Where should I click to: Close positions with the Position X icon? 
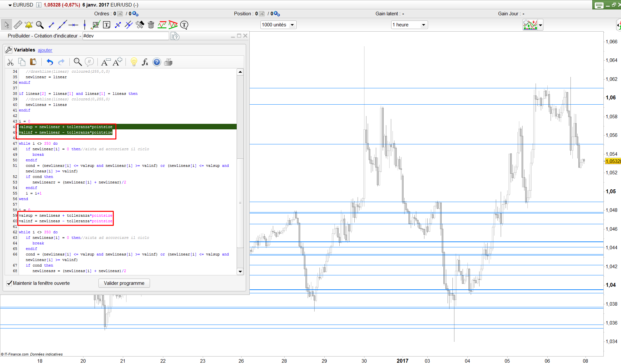point(261,14)
